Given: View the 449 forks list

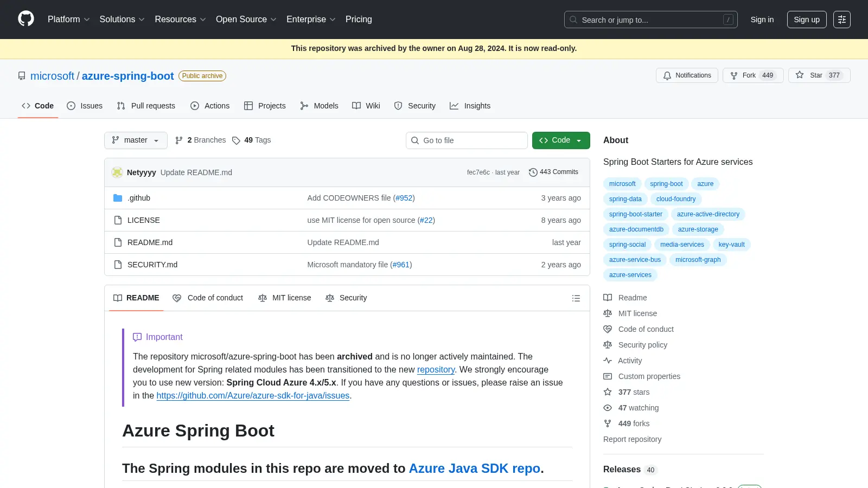Looking at the screenshot, I should pyautogui.click(x=627, y=423).
